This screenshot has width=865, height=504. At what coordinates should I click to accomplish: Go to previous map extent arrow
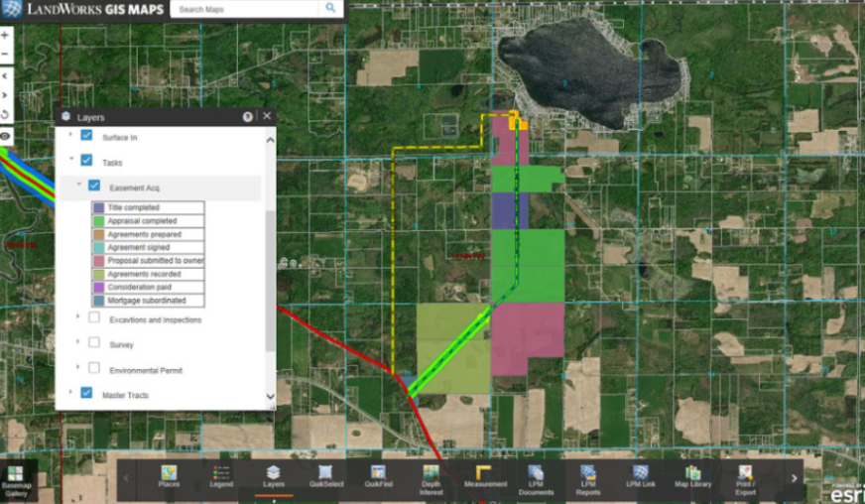coord(5,75)
